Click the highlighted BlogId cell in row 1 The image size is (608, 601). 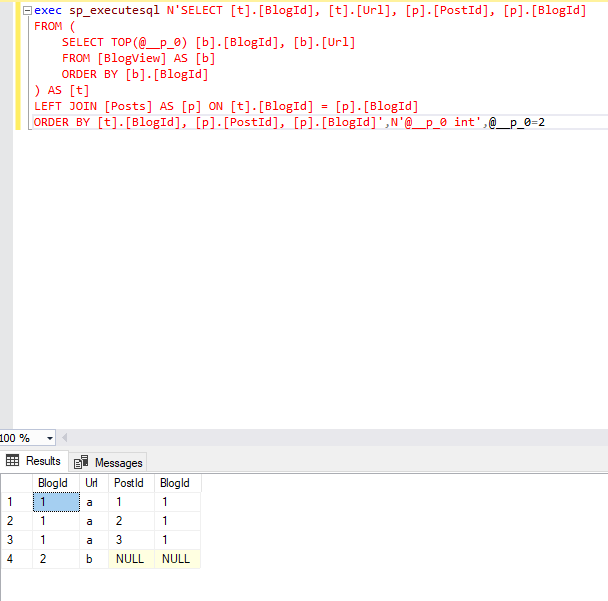(56, 502)
